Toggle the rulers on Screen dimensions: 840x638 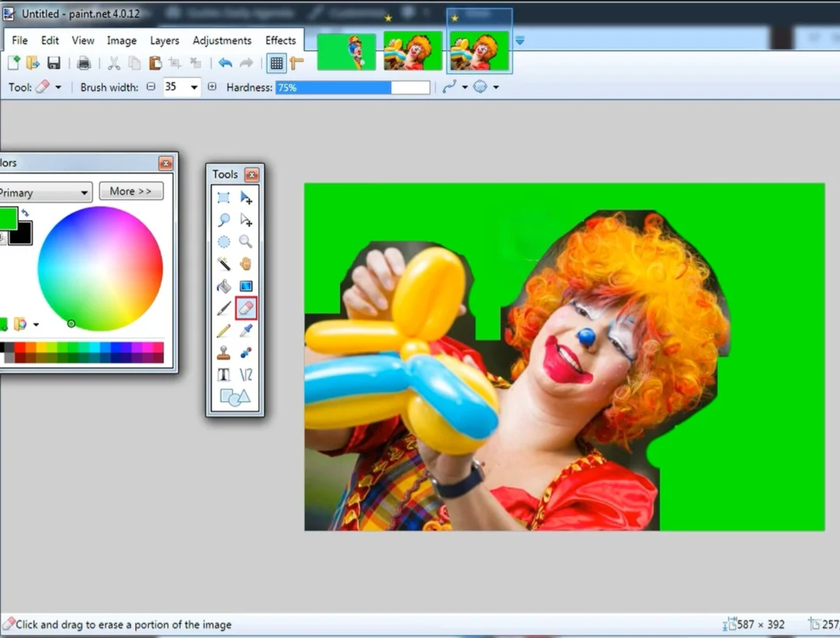[x=297, y=63]
